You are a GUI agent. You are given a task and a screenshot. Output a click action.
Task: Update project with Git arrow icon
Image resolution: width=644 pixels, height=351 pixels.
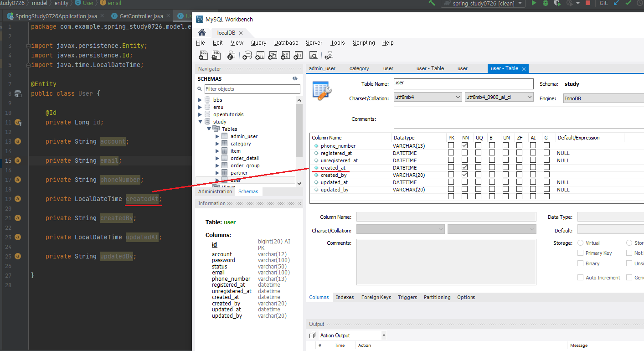click(x=617, y=3)
